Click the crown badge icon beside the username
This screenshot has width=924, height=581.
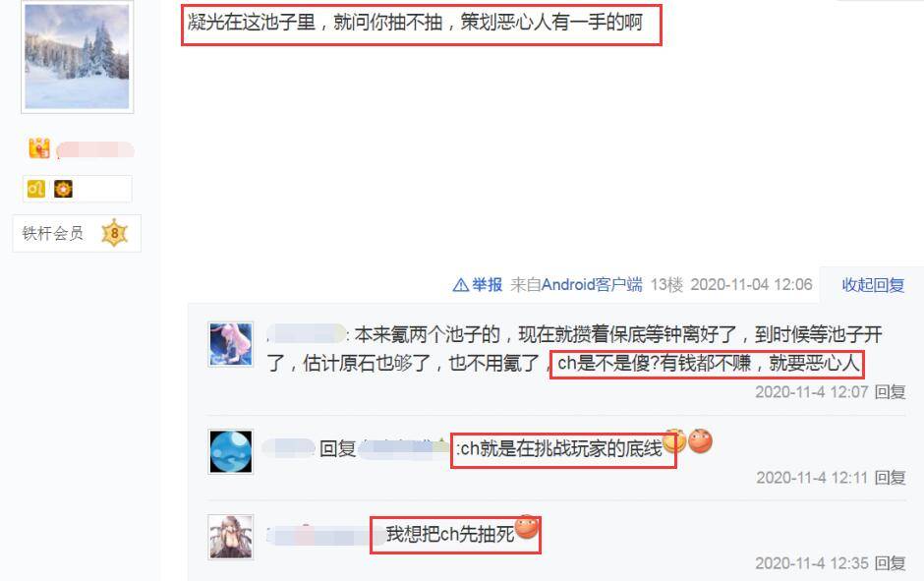(39, 148)
